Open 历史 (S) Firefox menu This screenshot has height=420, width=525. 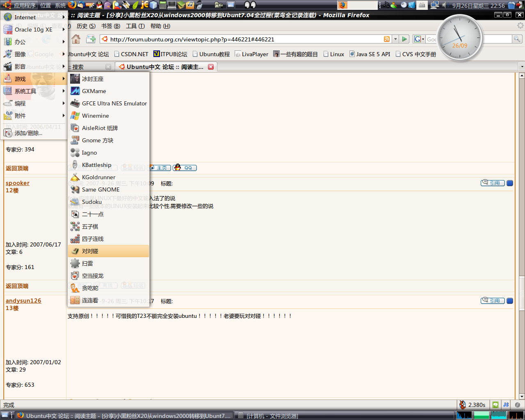86,26
